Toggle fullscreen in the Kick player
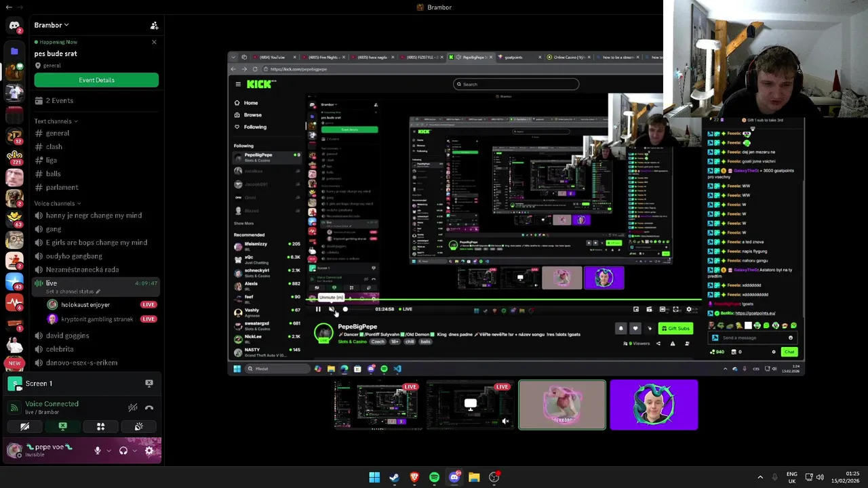Image resolution: width=868 pixels, height=488 pixels. coord(675,309)
